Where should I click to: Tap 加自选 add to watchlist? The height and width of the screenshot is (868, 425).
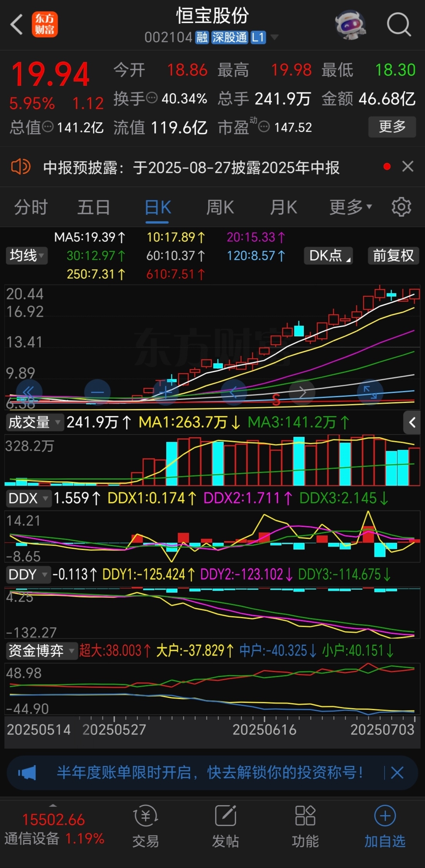click(x=385, y=827)
